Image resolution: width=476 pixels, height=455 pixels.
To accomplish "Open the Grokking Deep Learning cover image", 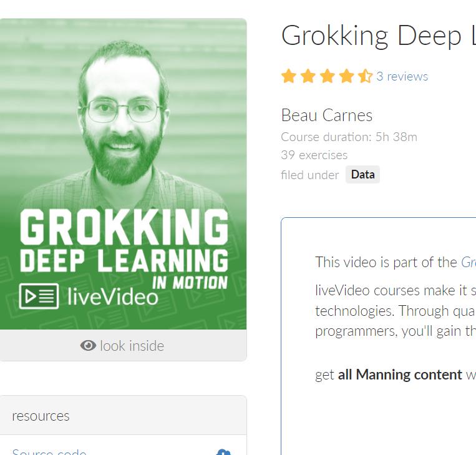I will [x=124, y=174].
